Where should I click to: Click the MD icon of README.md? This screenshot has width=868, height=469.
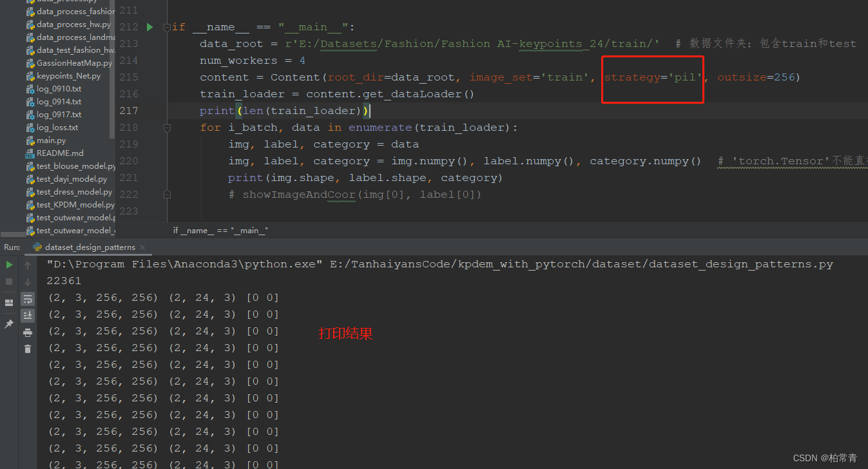(30, 153)
